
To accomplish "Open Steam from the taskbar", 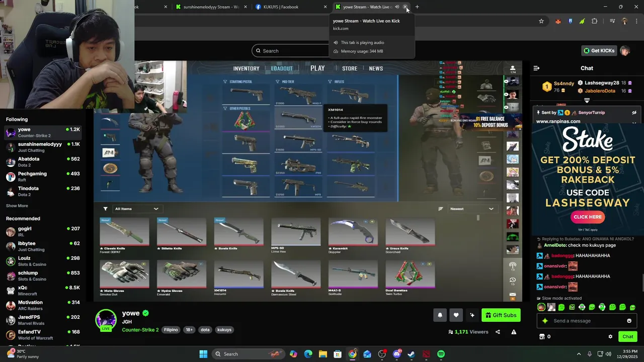I will (411, 354).
